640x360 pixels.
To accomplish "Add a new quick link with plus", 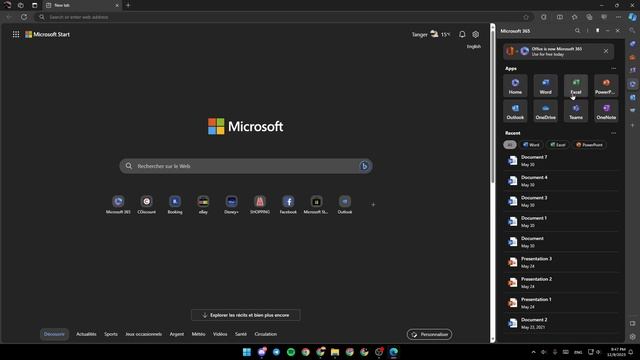I will [373, 204].
